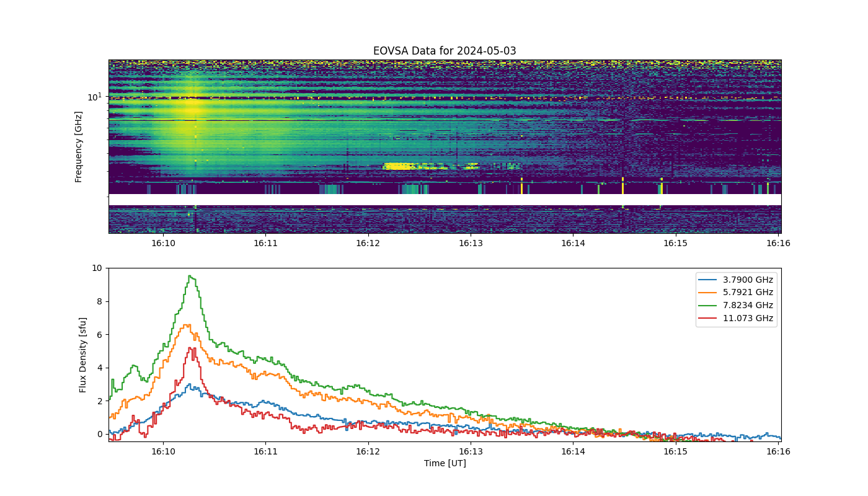Screen dimensions: 868x496
Task: Click the green curve peak near 16:10
Action: 190,277
